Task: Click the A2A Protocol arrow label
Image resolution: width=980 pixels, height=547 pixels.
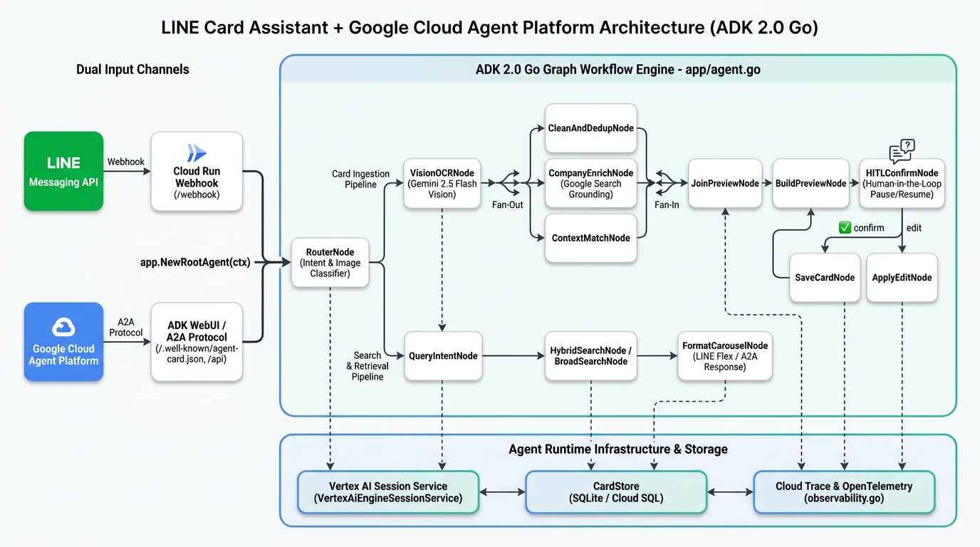Action: tap(126, 327)
